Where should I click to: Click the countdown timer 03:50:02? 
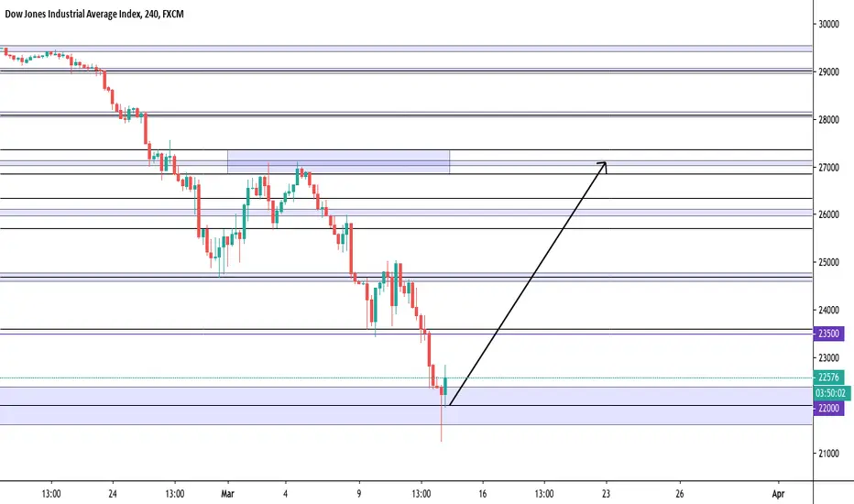click(x=830, y=393)
